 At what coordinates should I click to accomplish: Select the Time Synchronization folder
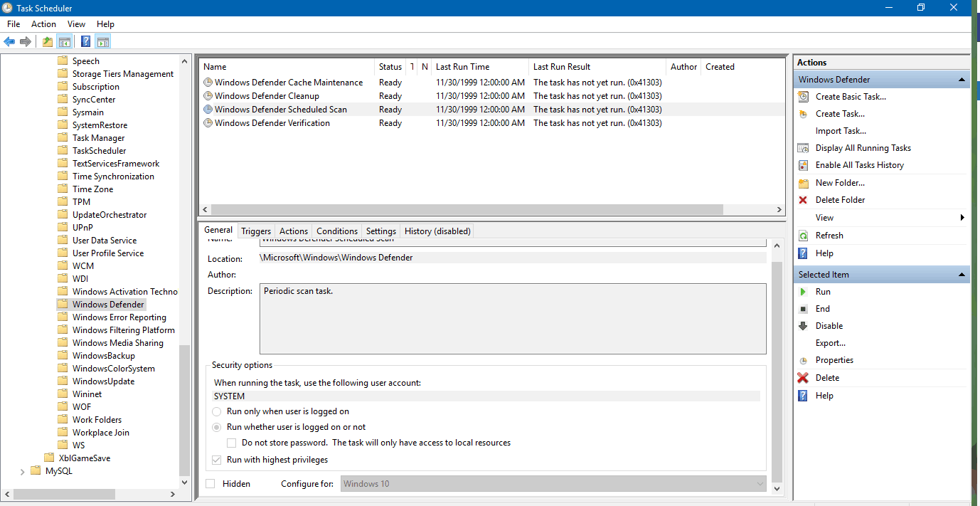[x=113, y=176]
